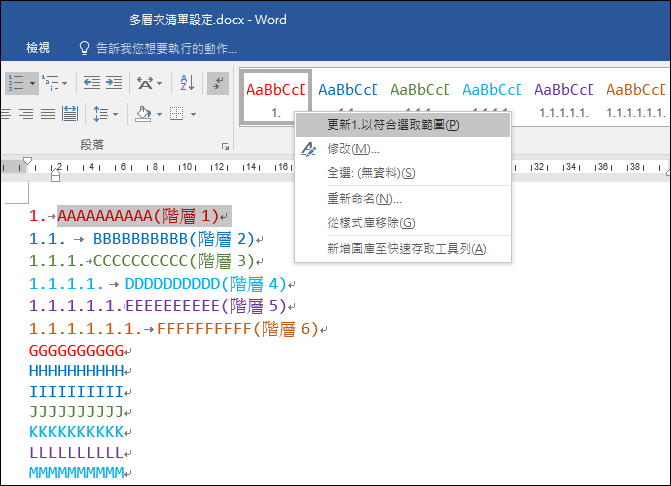Center the paragraph text
The width and height of the screenshot is (671, 486).
coord(5,114)
